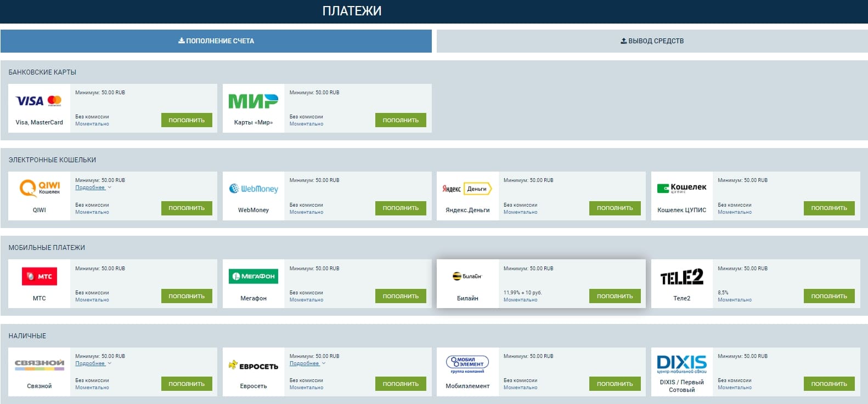Click the Евросеть logo
Screen dimensions: 868x404
(253, 366)
